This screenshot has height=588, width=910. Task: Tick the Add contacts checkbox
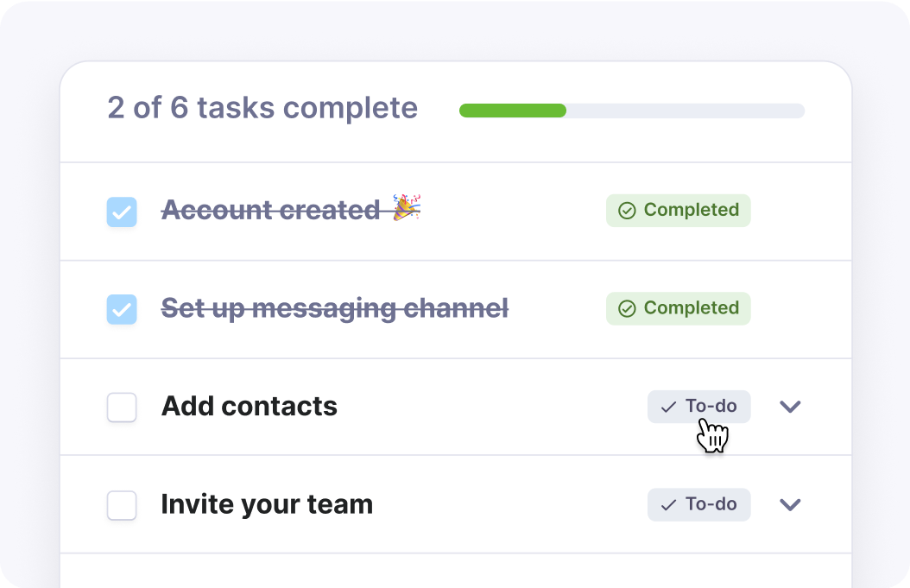coord(122,408)
